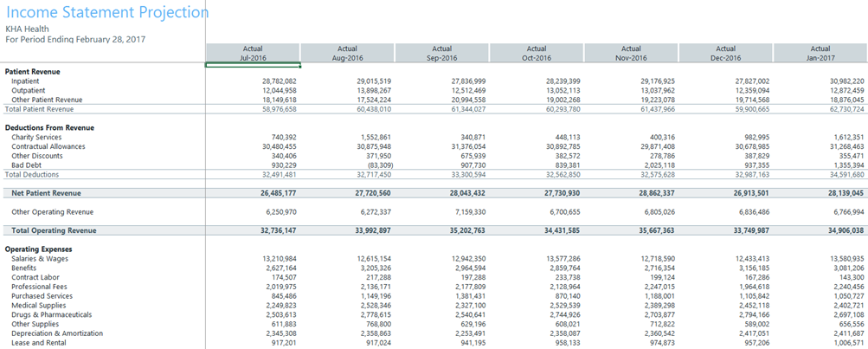Select the Patient Revenue section heading
Image resolution: width=868 pixels, height=349 pixels.
coord(33,72)
